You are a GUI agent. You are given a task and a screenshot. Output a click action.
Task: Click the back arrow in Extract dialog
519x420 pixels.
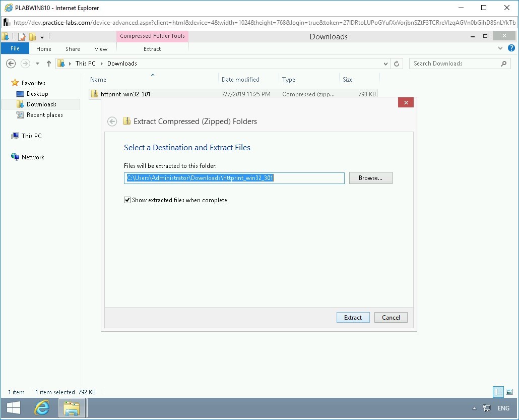coord(112,122)
